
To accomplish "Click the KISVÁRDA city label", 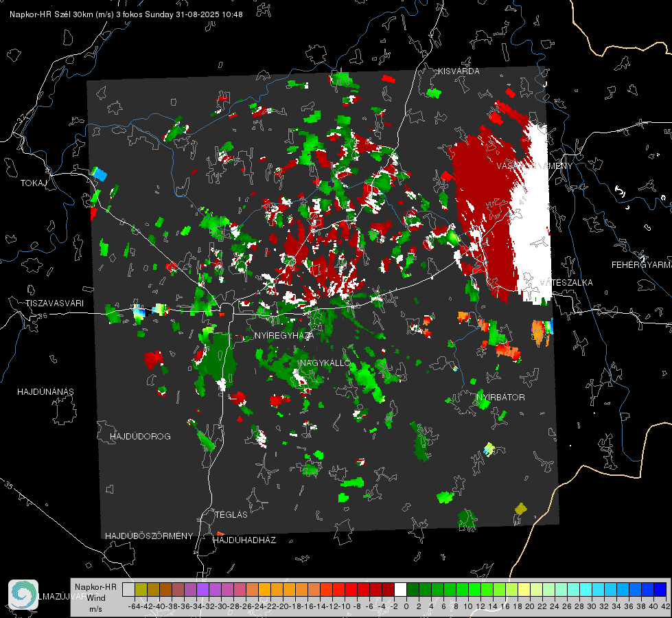I will [459, 71].
